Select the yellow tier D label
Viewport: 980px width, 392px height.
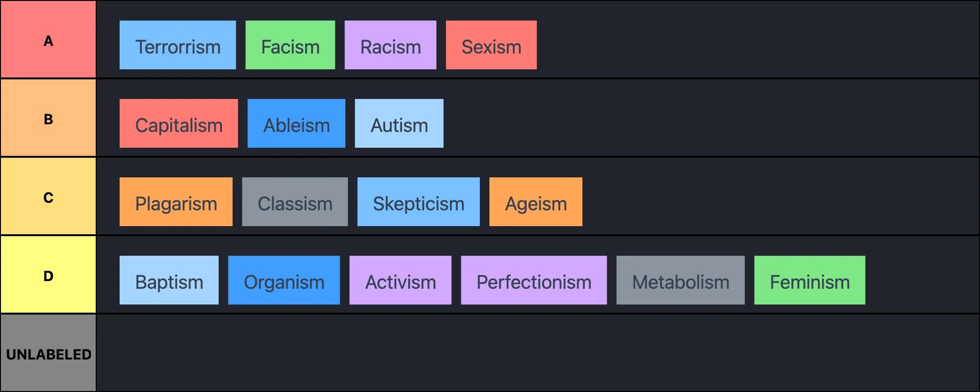48,275
